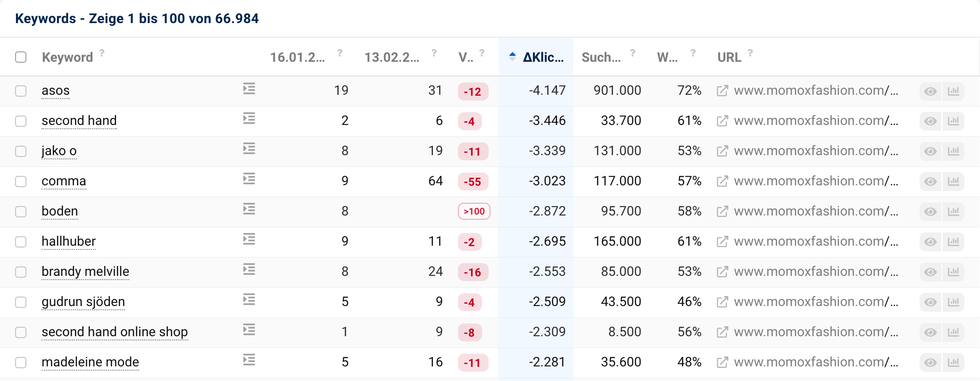Select the gudrun sjöden row checkbox
The height and width of the screenshot is (381, 980).
point(21,302)
